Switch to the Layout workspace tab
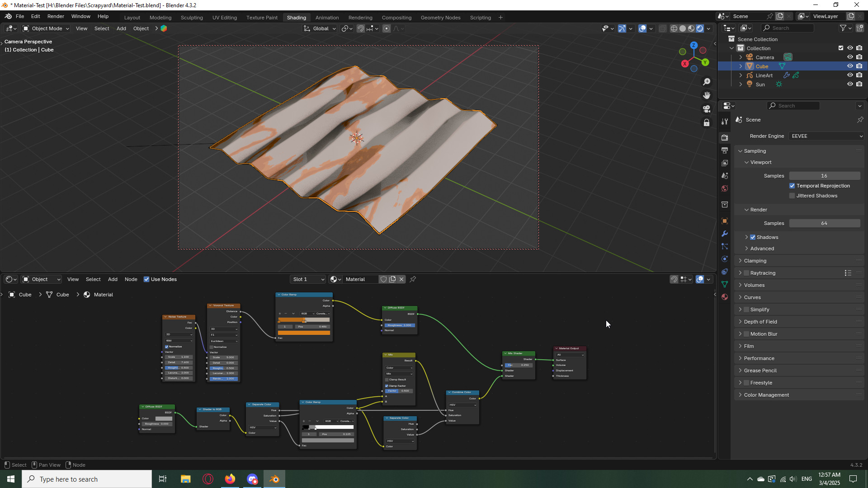This screenshot has height=488, width=868. (x=132, y=18)
